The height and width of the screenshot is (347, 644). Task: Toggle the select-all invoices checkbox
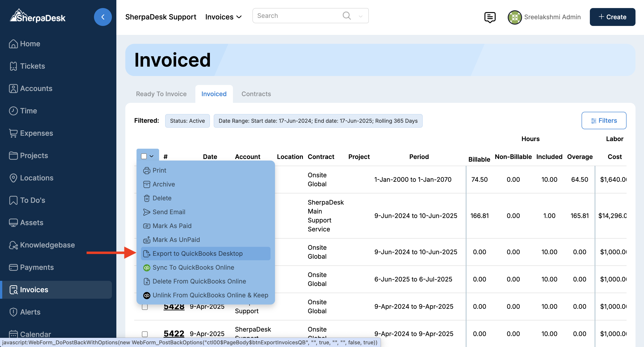tap(144, 156)
